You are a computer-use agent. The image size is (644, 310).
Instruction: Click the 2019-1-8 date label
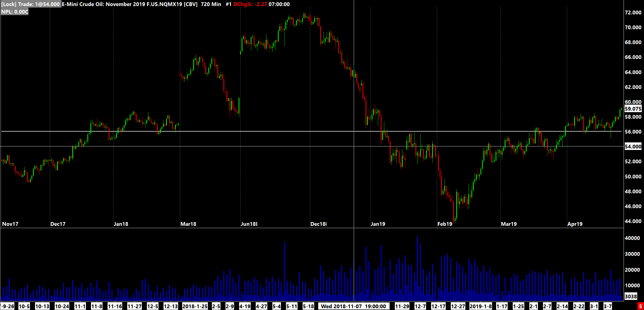coord(480,306)
